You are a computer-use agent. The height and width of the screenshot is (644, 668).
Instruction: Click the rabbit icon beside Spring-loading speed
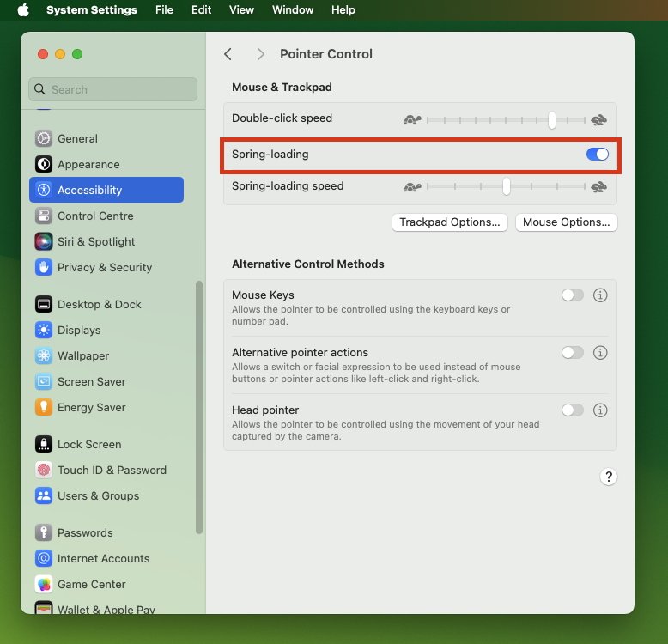(598, 186)
